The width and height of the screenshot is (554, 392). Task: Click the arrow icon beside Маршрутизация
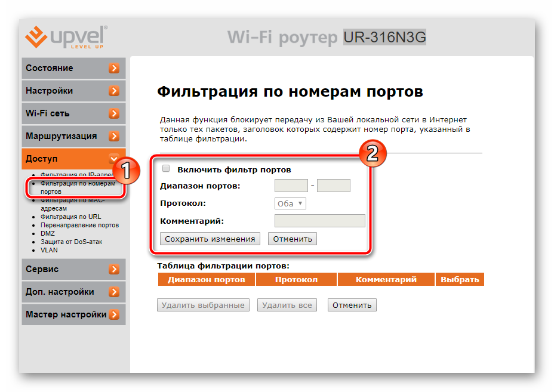tap(114, 136)
